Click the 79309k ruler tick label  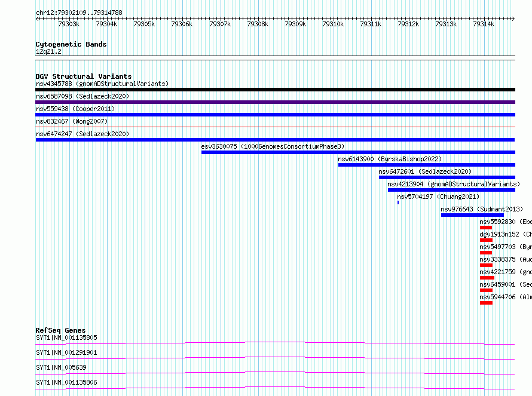click(295, 24)
